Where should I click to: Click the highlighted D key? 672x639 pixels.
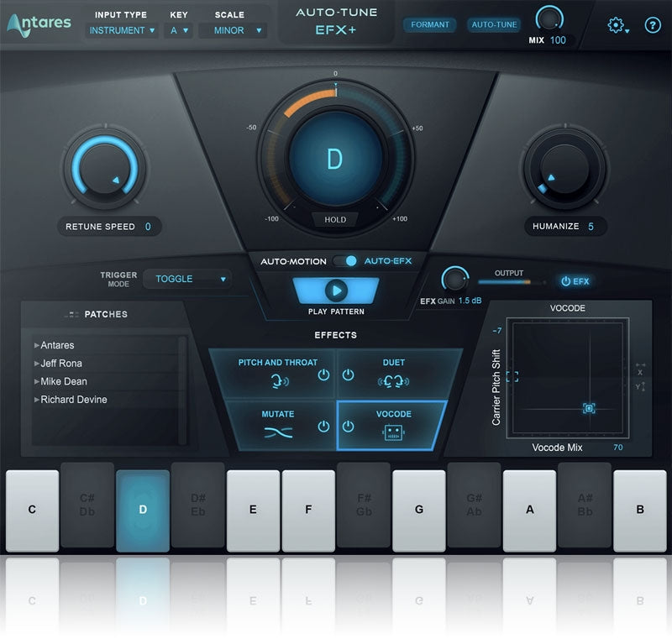pos(143,510)
